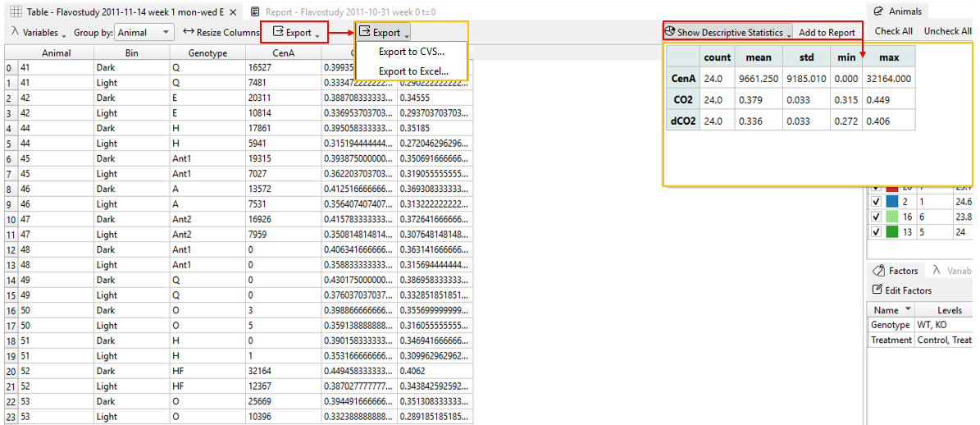This screenshot has height=425, width=980.
Task: Click Add to Report button
Action: click(827, 32)
